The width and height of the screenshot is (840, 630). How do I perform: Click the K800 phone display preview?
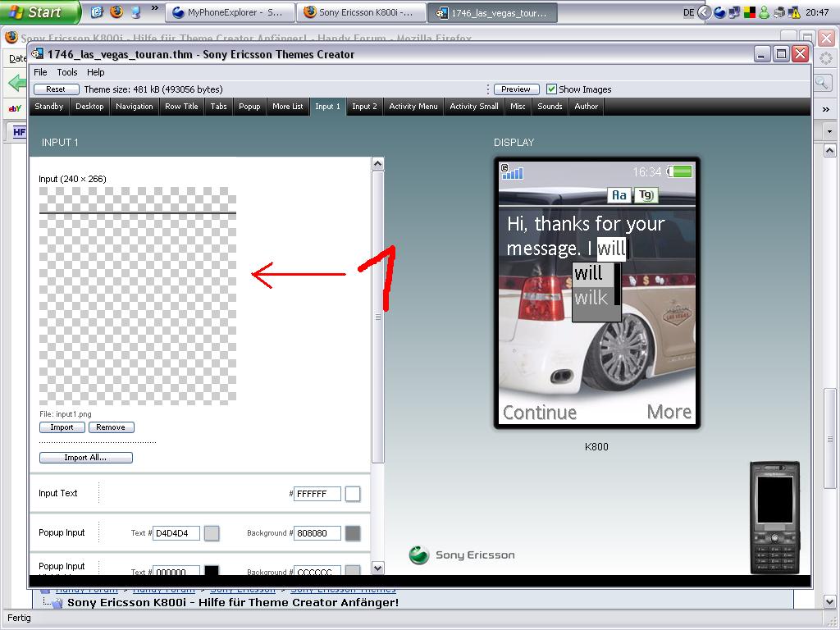[597, 293]
